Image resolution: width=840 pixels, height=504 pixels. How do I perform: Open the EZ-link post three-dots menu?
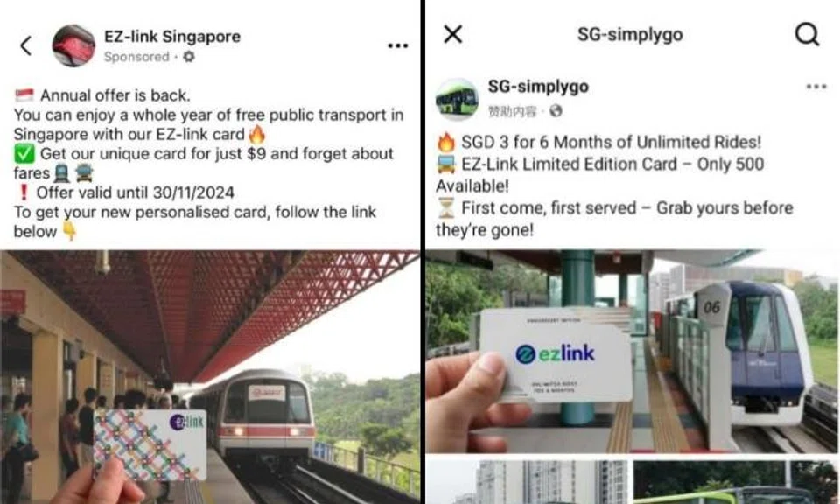pos(397,45)
